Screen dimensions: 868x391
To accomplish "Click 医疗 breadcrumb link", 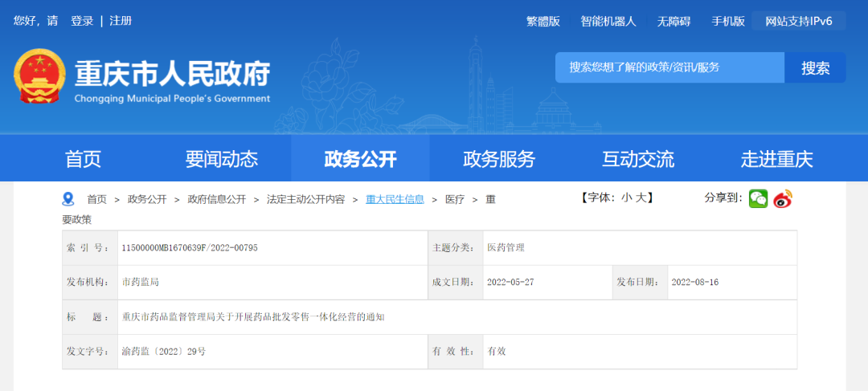I will pos(455,200).
